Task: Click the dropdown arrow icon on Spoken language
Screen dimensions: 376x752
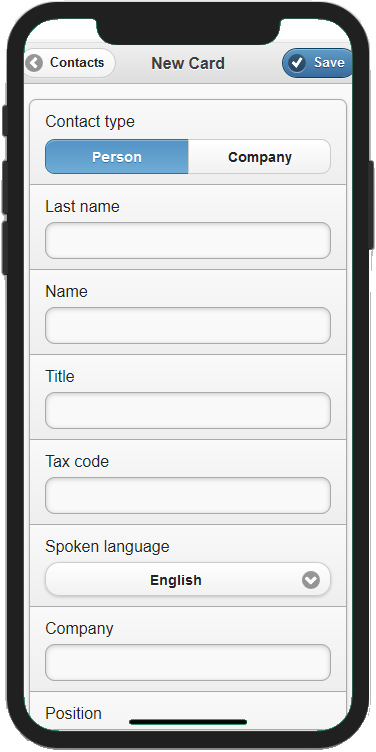Action: [x=311, y=580]
